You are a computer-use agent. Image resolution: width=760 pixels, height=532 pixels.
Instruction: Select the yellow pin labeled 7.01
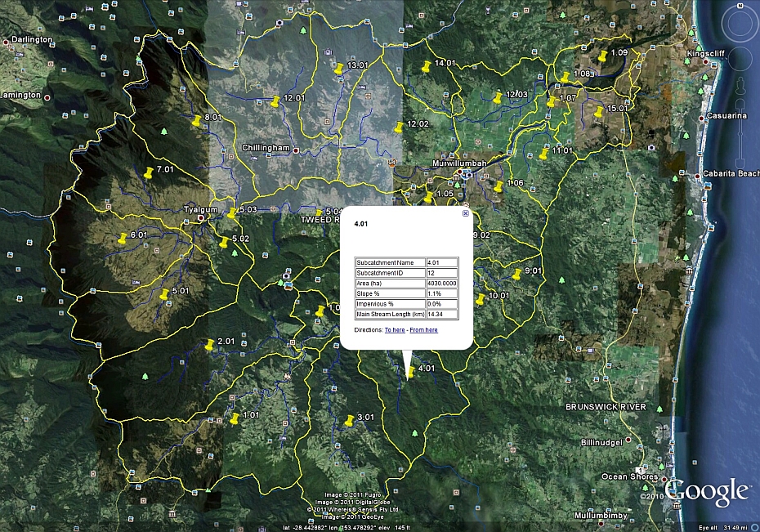pyautogui.click(x=148, y=173)
